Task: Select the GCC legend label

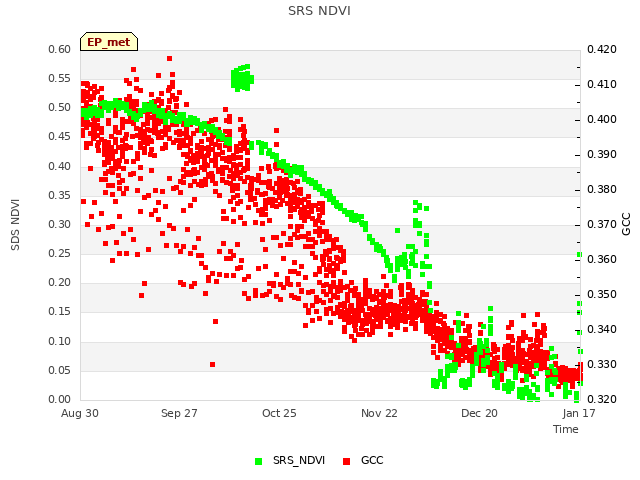Action: (x=372, y=460)
